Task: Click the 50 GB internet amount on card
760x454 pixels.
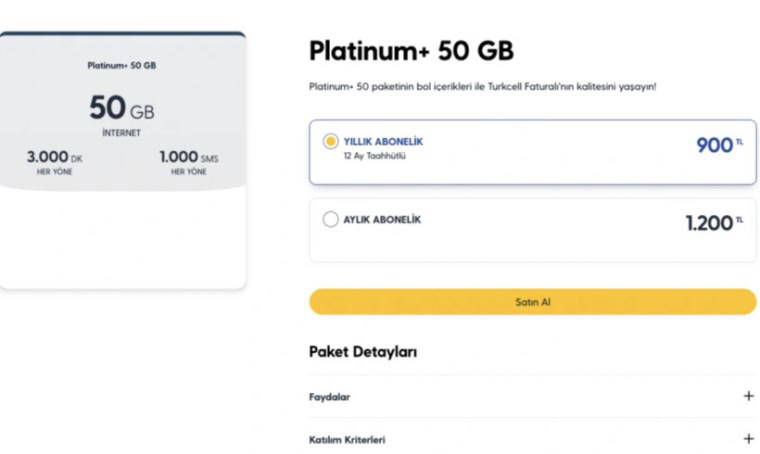Action: pos(121,108)
